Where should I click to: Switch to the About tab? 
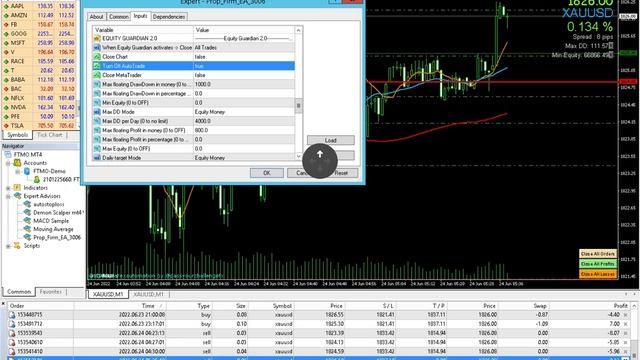pyautogui.click(x=97, y=17)
